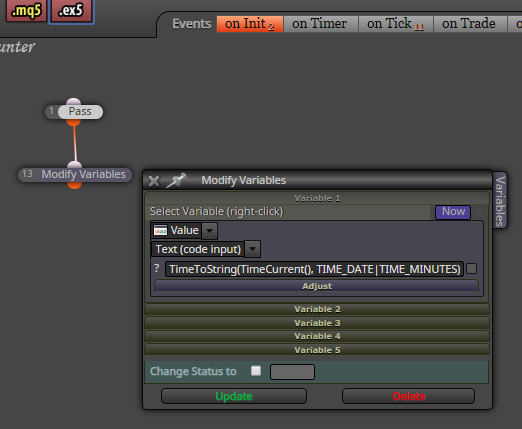The image size is (522, 429).
Task: Click the block number 1 label
Action: [51, 111]
